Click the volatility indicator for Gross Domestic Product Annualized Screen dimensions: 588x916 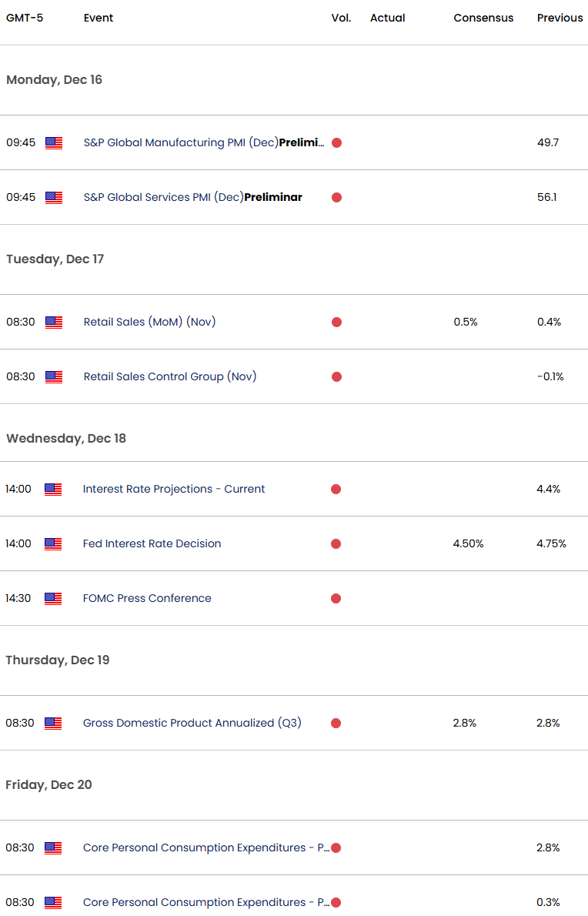[x=336, y=723]
